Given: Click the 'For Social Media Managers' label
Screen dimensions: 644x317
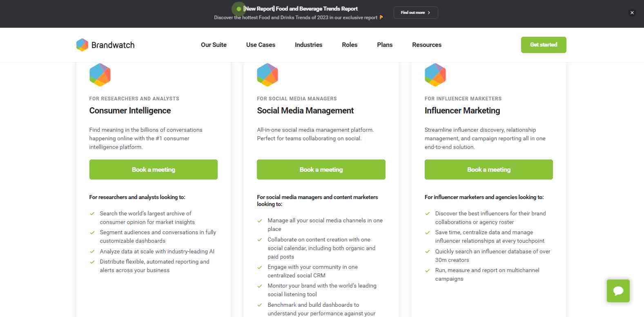Looking at the screenshot, I should click(x=297, y=99).
